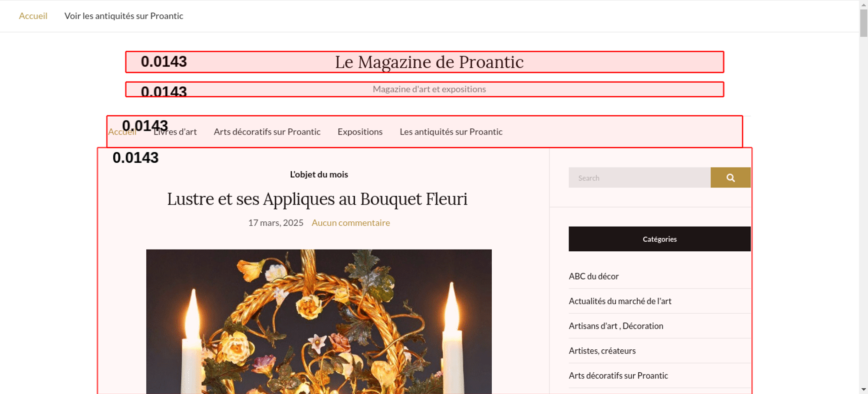
Task: Click the scrollbar up arrow
Action: pyautogui.click(x=864, y=4)
